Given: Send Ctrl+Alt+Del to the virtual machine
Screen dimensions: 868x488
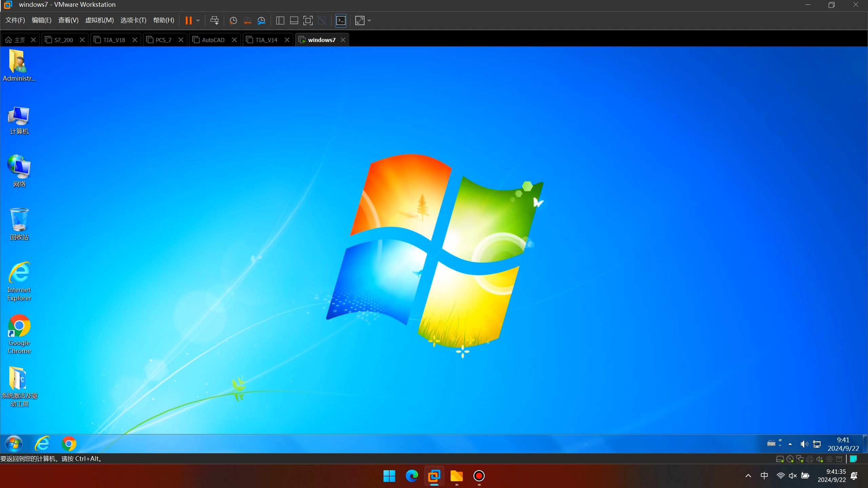Looking at the screenshot, I should (214, 21).
